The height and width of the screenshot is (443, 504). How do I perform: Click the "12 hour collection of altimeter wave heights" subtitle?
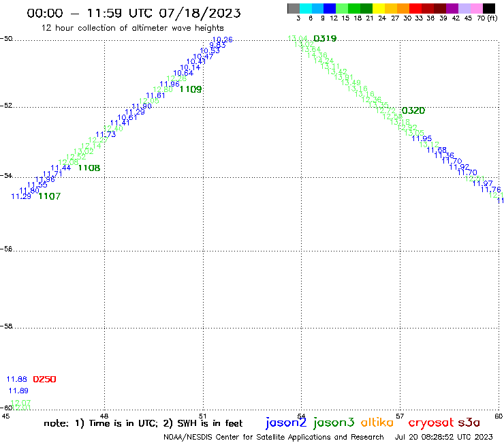pyautogui.click(x=132, y=28)
